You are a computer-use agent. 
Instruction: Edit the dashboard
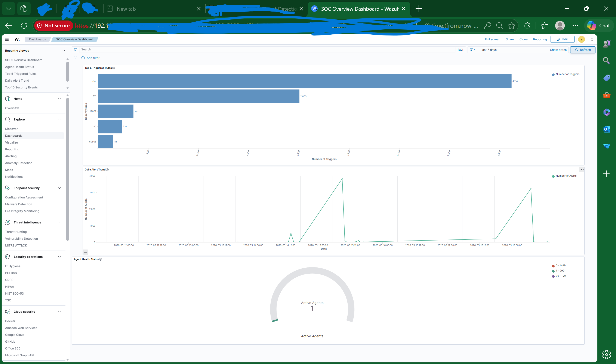(562, 39)
